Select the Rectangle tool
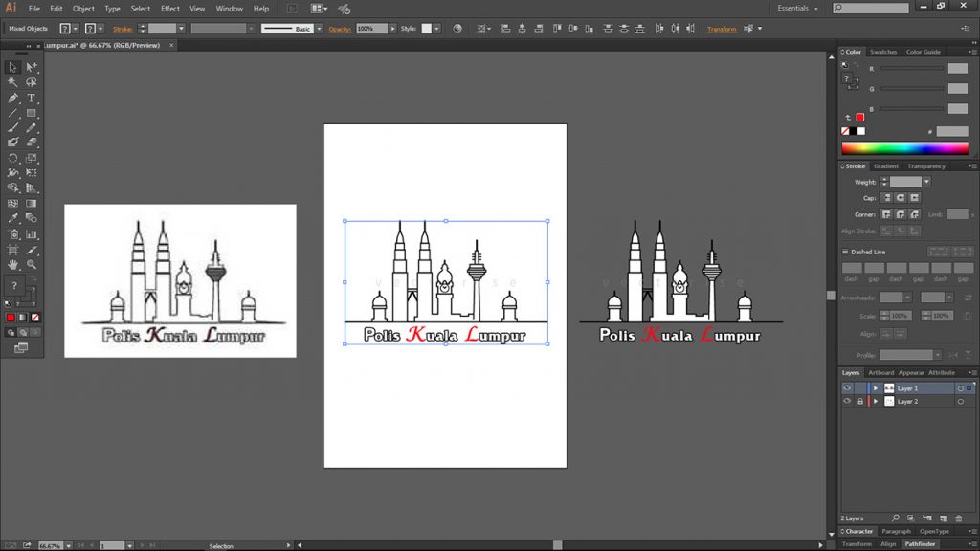This screenshot has width=980, height=551. pyautogui.click(x=32, y=113)
